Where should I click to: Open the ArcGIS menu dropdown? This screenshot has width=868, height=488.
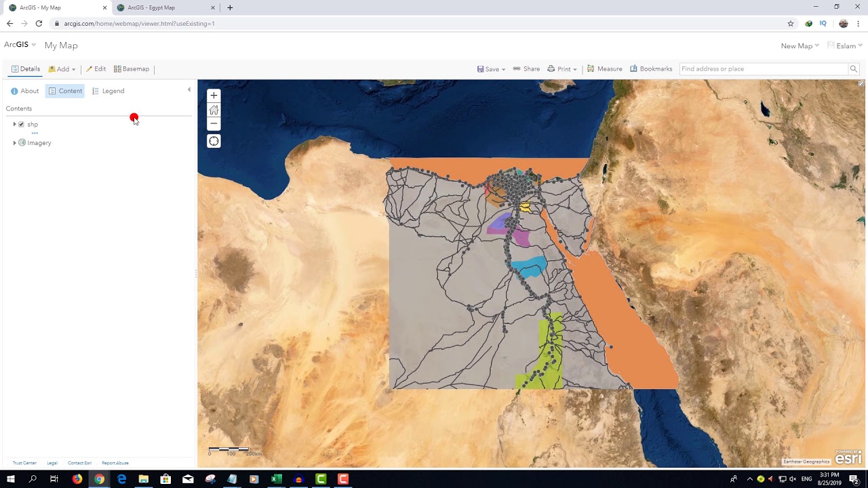tap(20, 45)
